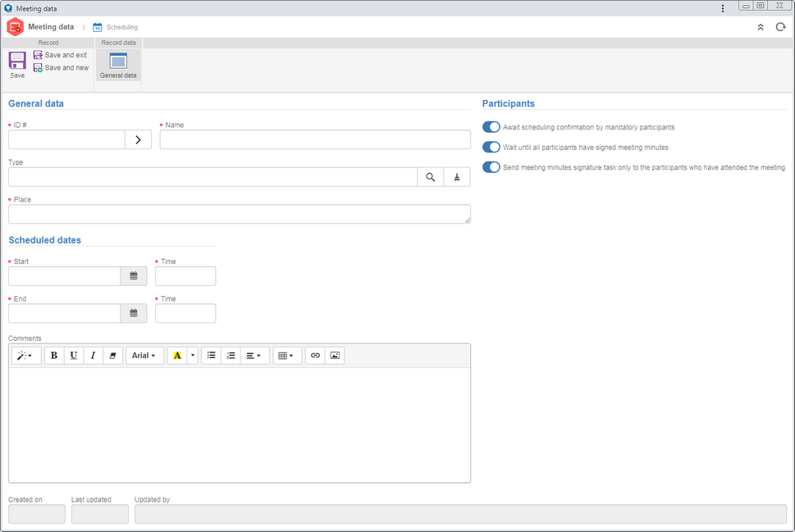This screenshot has width=795, height=532.
Task: Click into the ID # input field
Action: [66, 140]
